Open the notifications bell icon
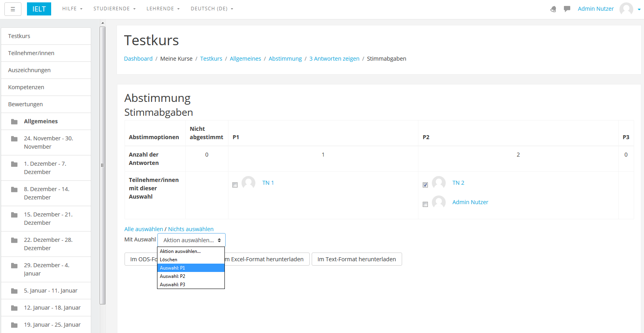 [x=553, y=9]
